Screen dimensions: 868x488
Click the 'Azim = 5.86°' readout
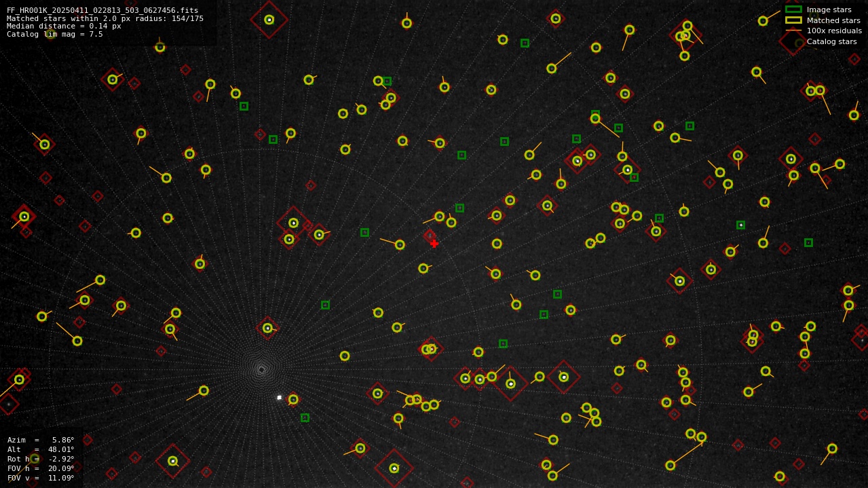[41, 440]
